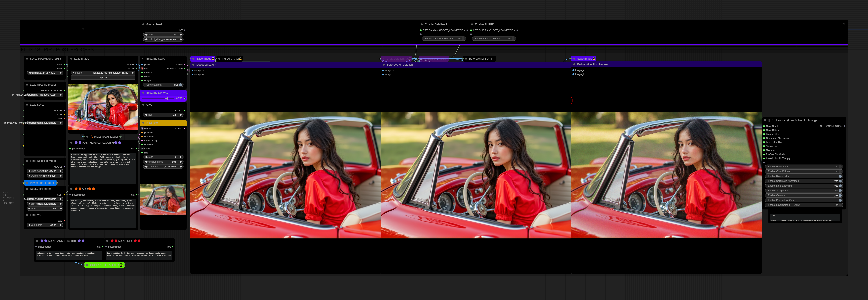Collapse the Load Image node dot

click(x=71, y=59)
